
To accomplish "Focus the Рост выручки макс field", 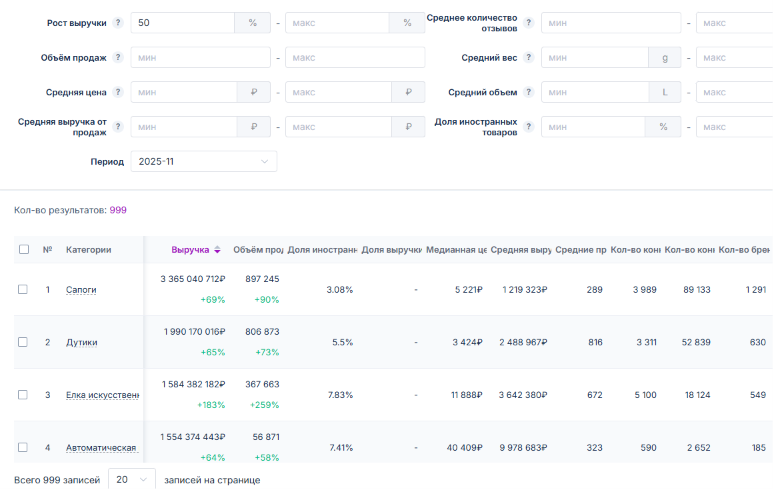I will [337, 23].
